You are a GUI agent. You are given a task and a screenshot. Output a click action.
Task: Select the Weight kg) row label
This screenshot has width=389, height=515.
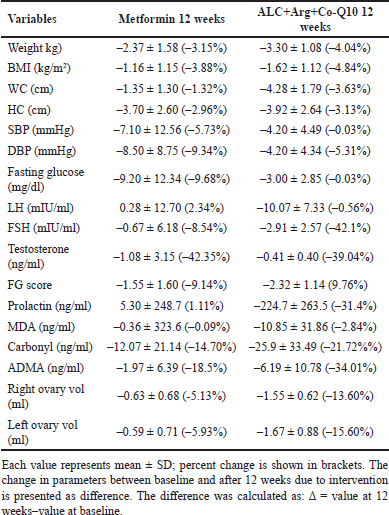click(x=35, y=48)
